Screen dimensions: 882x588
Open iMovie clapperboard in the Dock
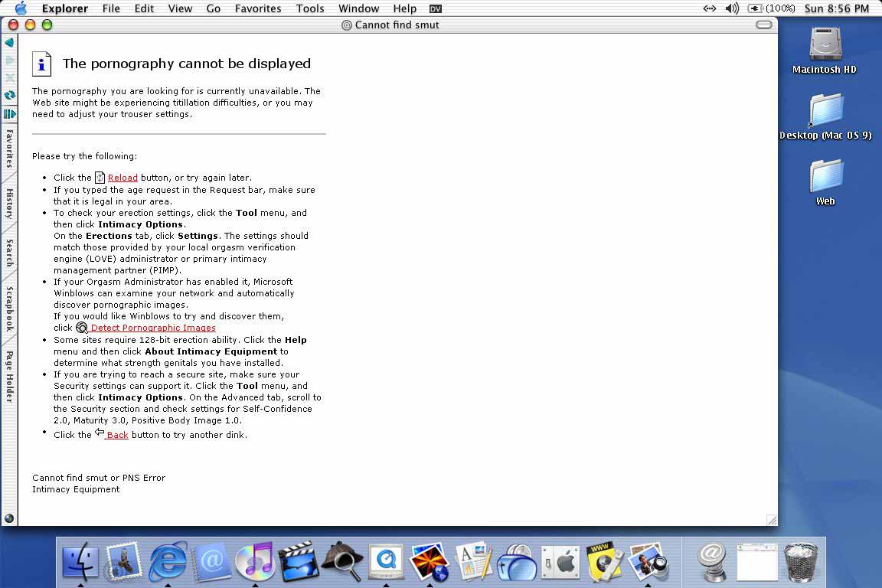pos(299,561)
